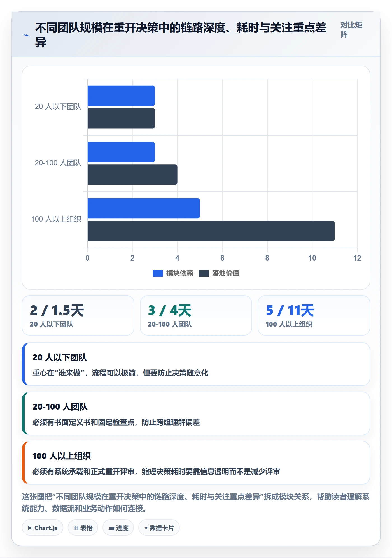Image resolution: width=392 pixels, height=558 pixels.
Task: Click the text 重心在“谁来做”，流程可以极简
Action: tap(84, 373)
